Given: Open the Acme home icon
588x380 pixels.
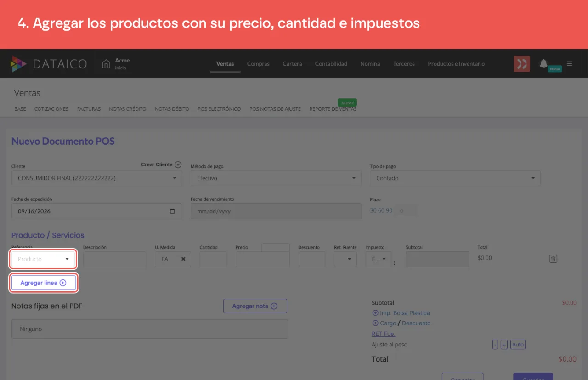Looking at the screenshot, I should point(106,64).
